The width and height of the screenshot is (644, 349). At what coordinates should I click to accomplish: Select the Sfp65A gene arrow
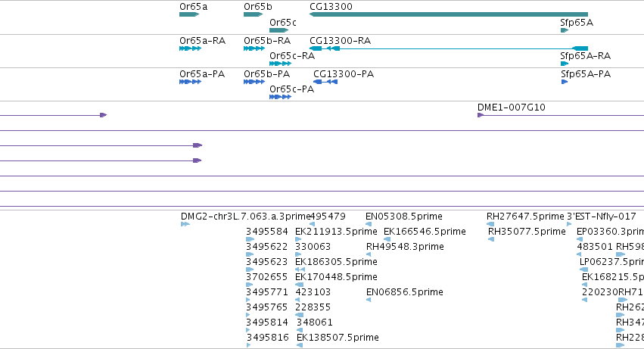(x=565, y=30)
